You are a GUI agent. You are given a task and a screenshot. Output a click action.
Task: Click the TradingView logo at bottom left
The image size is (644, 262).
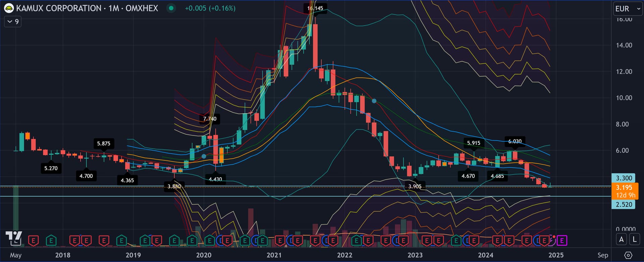tap(14, 239)
